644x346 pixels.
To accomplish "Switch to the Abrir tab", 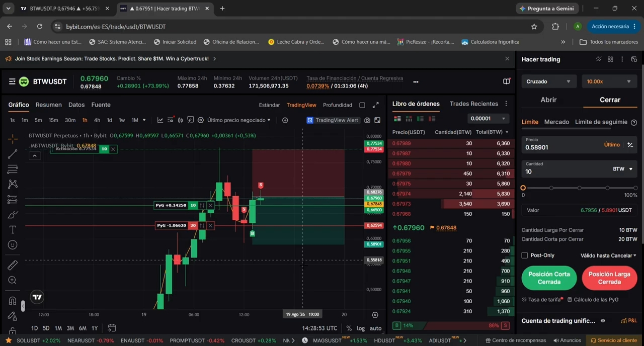I will [x=548, y=100].
